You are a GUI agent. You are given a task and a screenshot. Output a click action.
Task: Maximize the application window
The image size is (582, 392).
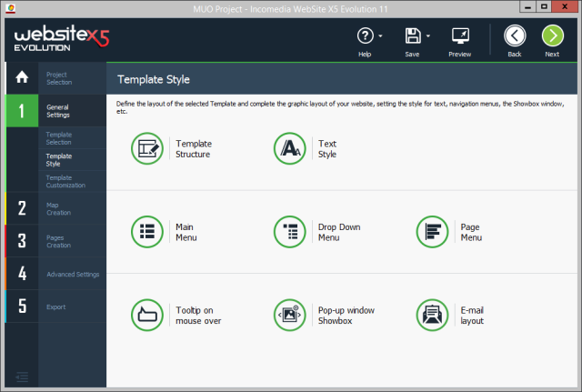tap(544, 6)
